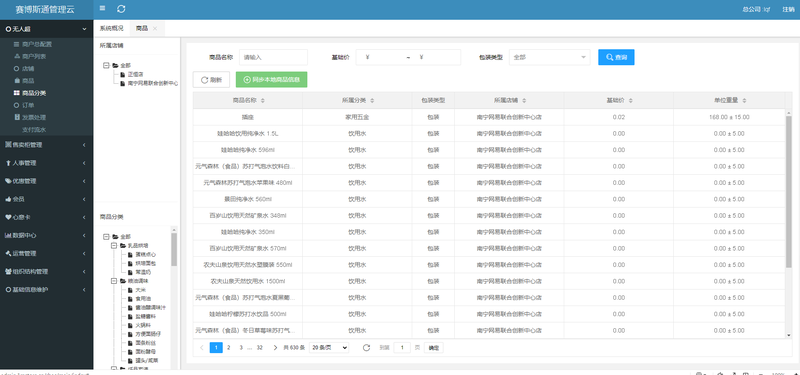This screenshot has height=375, width=800.
Task: Expand the 优惠管理 sidebar section
Action: click(46, 181)
